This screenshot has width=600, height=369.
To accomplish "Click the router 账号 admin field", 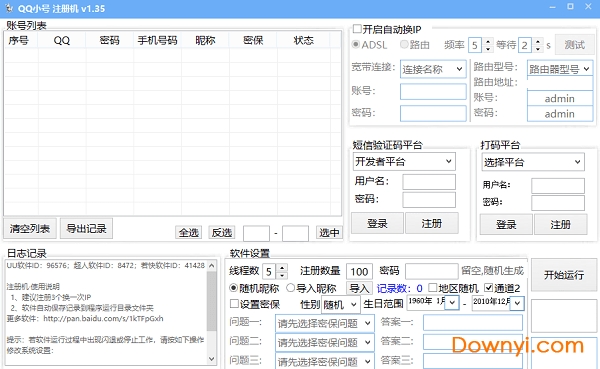I will [x=560, y=98].
